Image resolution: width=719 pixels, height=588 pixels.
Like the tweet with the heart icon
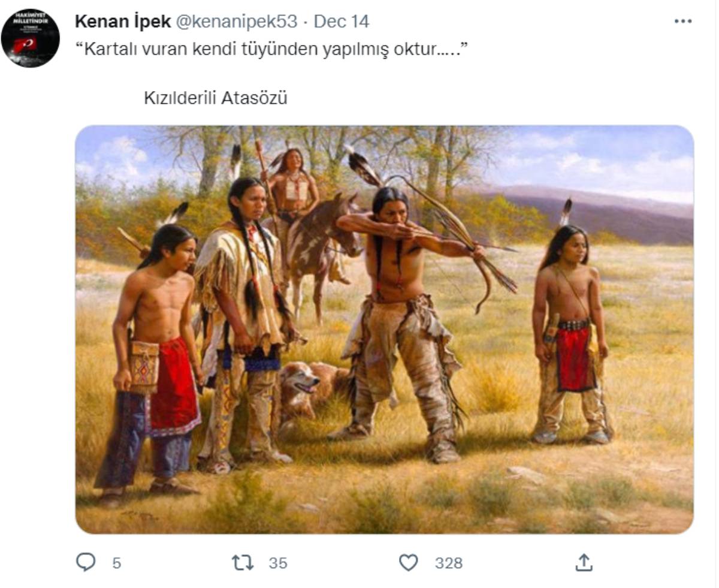pos(408,562)
